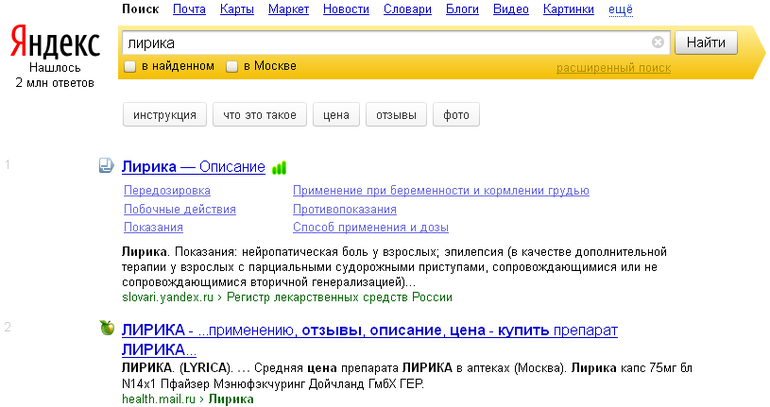Clear the search field with the X icon

pos(658,43)
